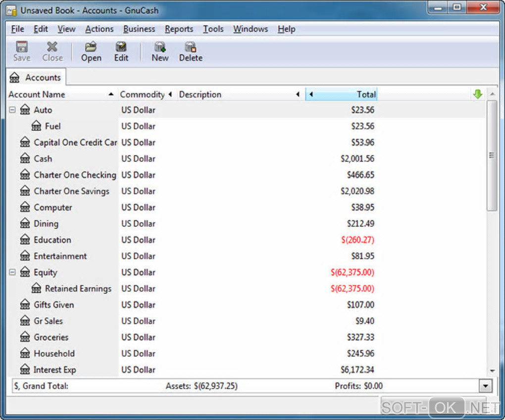Click the Dining account bank icon
The width and height of the screenshot is (505, 420).
point(25,223)
